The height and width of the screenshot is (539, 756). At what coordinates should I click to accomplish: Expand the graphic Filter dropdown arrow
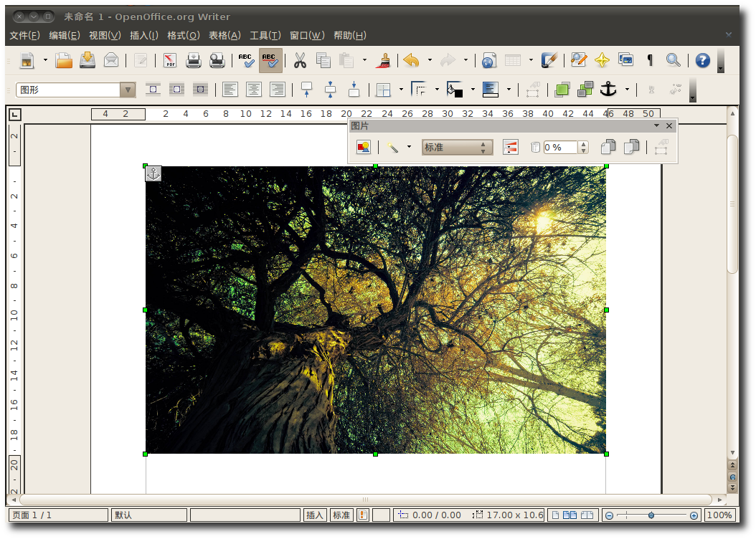[x=409, y=147]
